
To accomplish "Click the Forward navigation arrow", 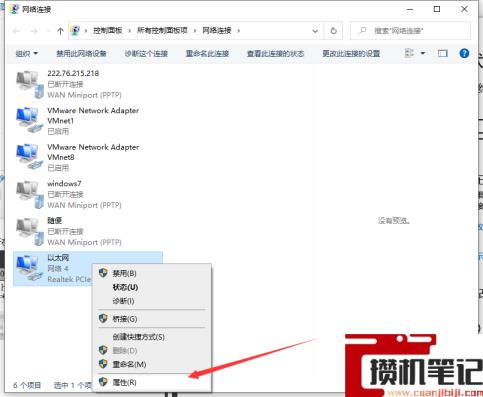I will pos(34,31).
